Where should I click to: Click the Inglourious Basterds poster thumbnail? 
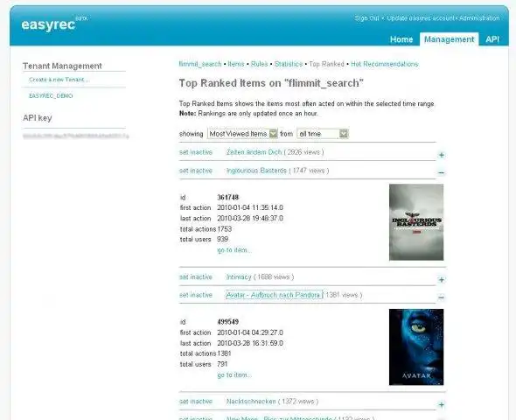(416, 222)
